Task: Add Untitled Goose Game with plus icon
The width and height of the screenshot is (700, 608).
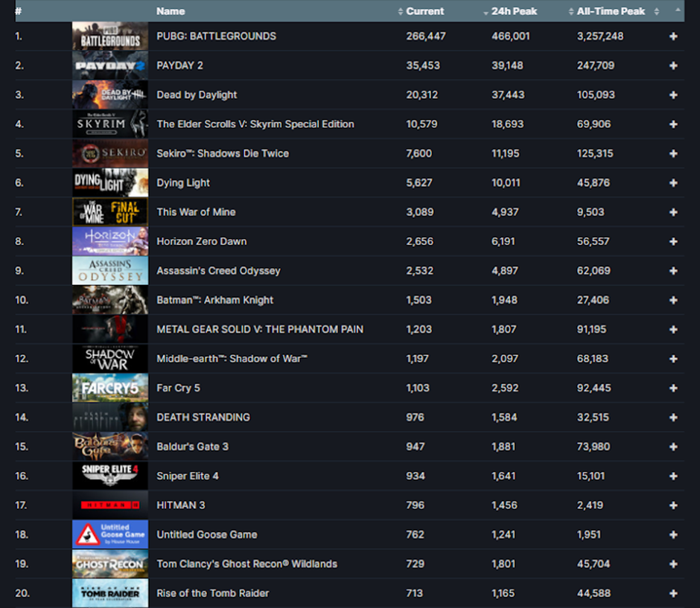Action: coord(673,534)
